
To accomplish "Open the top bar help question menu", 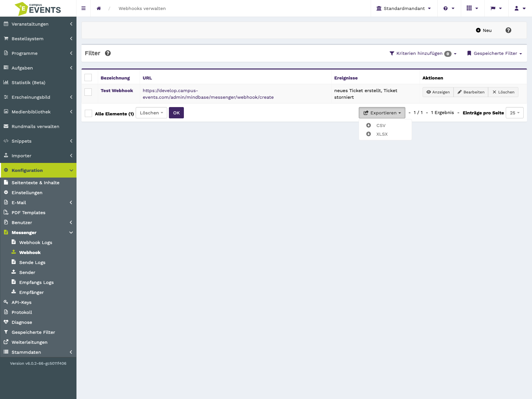I will [x=449, y=8].
